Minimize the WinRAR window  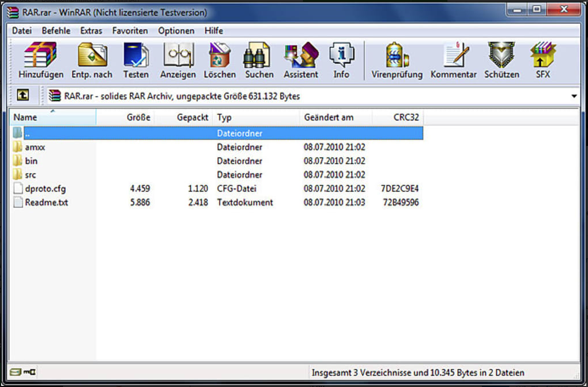click(x=517, y=9)
